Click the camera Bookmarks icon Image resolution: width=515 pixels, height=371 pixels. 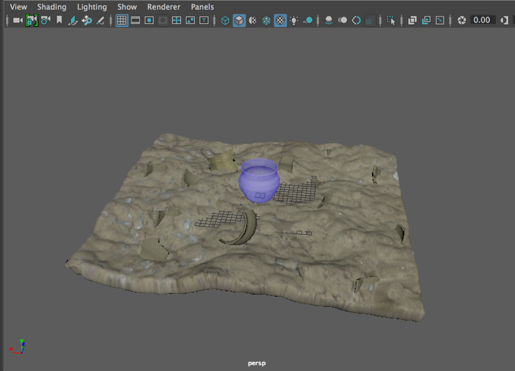click(59, 20)
